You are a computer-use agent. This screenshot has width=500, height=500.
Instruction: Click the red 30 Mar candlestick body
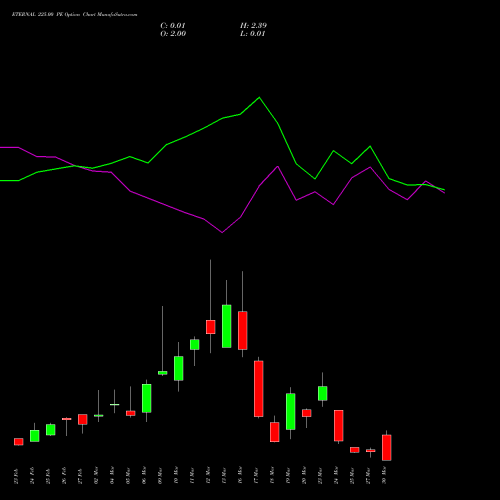click(x=387, y=448)
